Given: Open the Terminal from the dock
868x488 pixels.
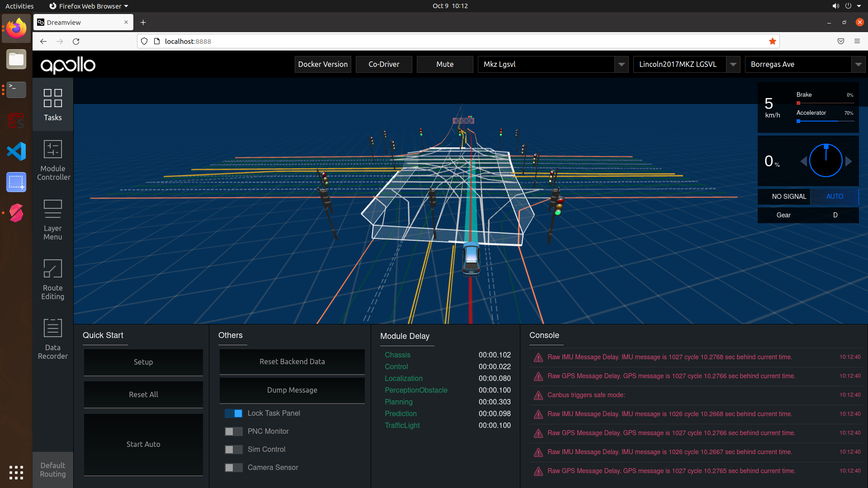Looking at the screenshot, I should pos(16,90).
